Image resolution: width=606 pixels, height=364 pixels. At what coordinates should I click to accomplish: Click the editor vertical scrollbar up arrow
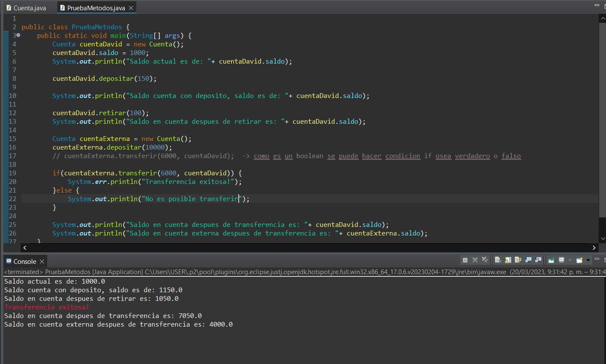tap(602, 19)
